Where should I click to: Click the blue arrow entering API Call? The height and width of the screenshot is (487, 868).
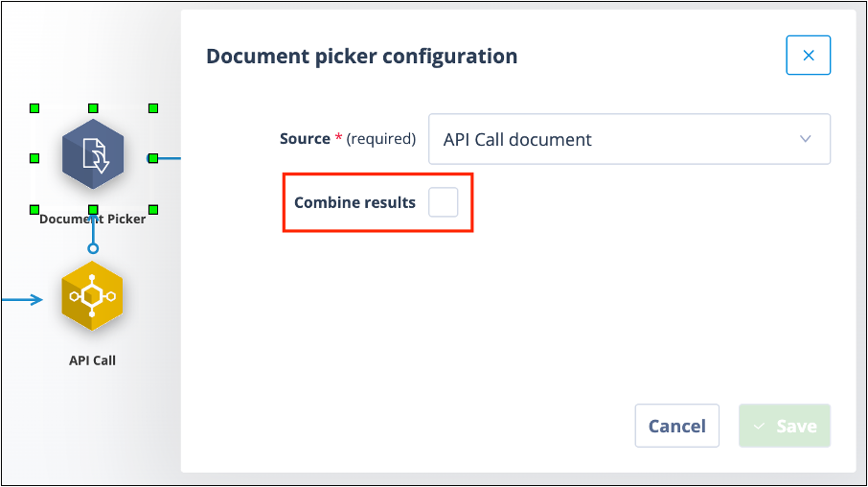click(x=22, y=300)
